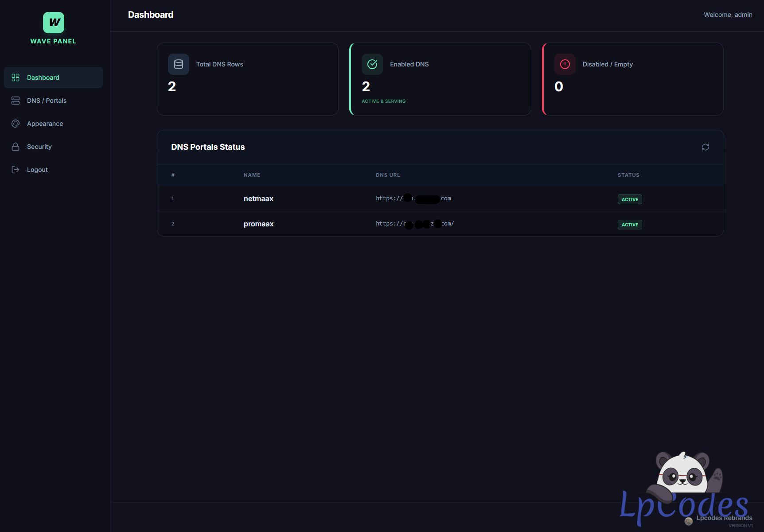Click the Security lock icon

point(16,147)
